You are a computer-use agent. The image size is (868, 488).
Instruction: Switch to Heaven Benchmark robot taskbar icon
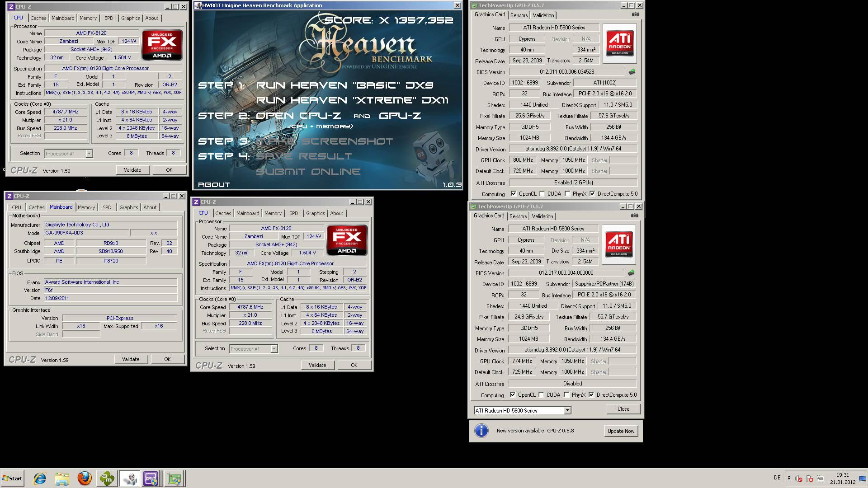(x=129, y=479)
